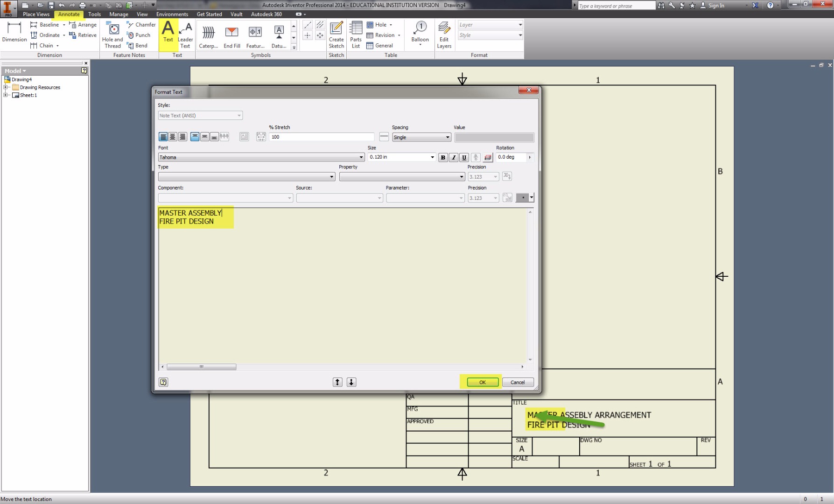Toggle Italic text formatting
Image resolution: width=834 pixels, height=504 pixels.
454,157
